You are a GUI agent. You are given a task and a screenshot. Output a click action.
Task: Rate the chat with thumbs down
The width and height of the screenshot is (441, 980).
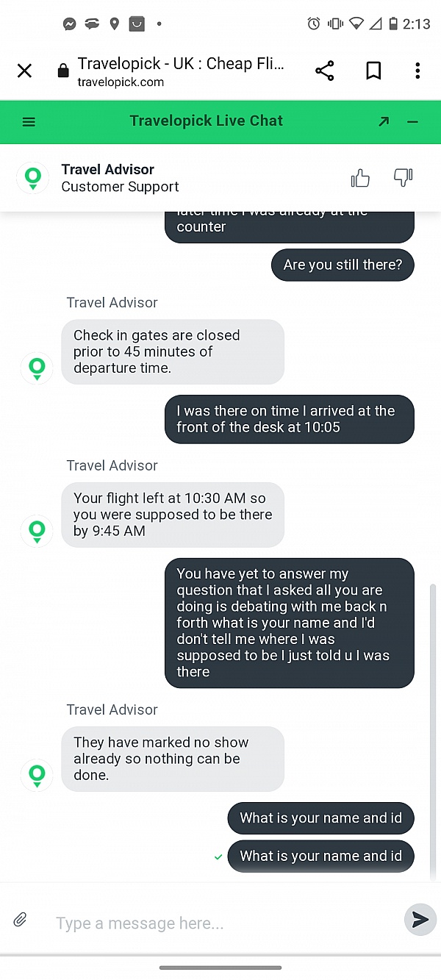(403, 177)
